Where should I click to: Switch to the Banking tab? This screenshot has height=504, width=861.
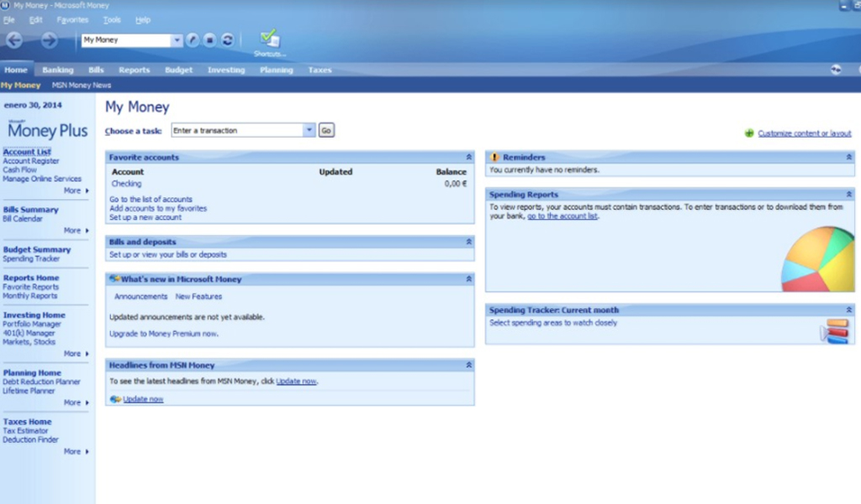coord(56,71)
